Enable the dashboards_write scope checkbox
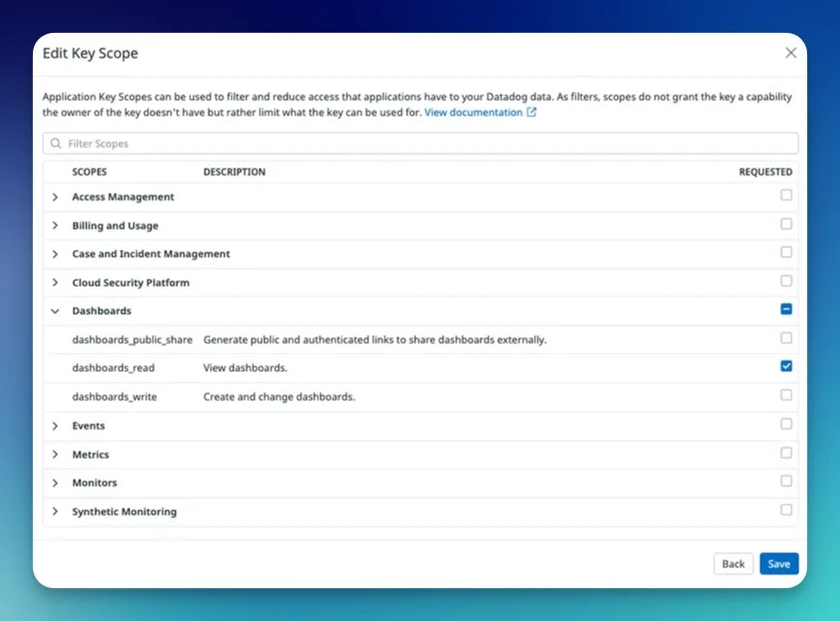This screenshot has height=621, width=840. click(786, 395)
